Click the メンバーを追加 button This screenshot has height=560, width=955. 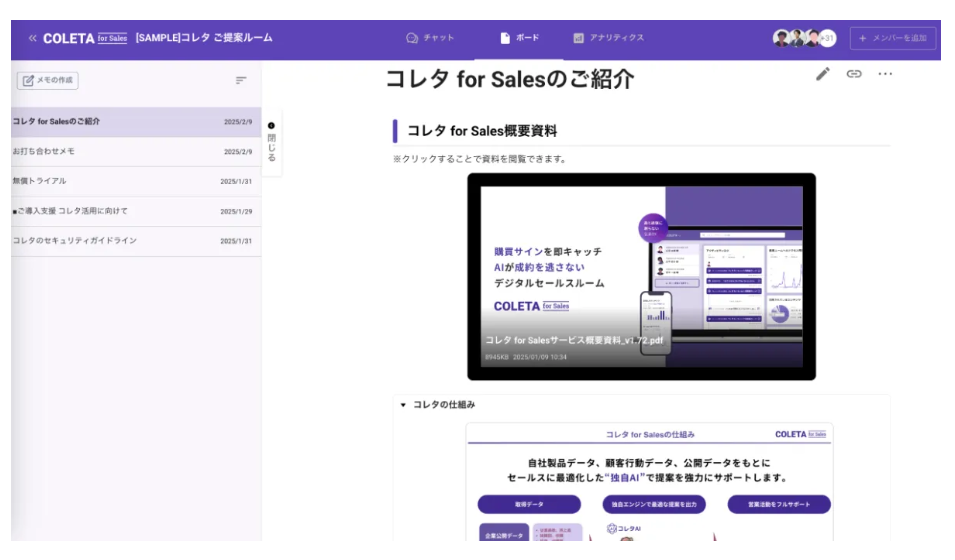[893, 38]
